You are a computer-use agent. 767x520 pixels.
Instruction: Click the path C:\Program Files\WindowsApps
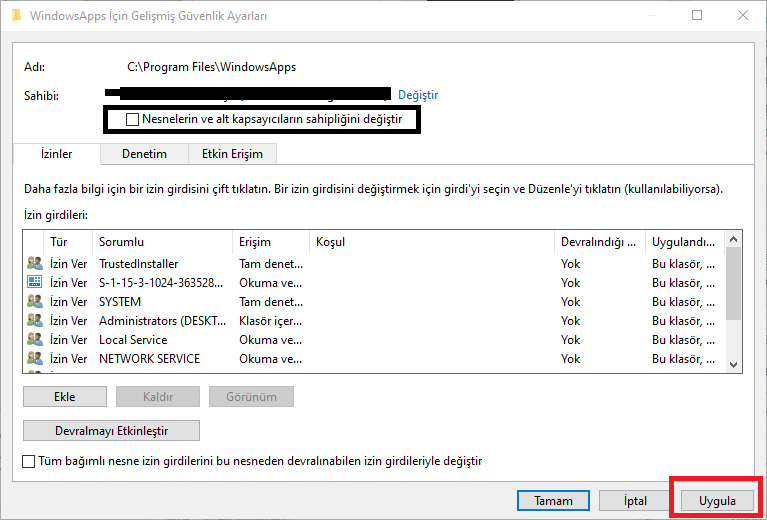[x=211, y=67]
